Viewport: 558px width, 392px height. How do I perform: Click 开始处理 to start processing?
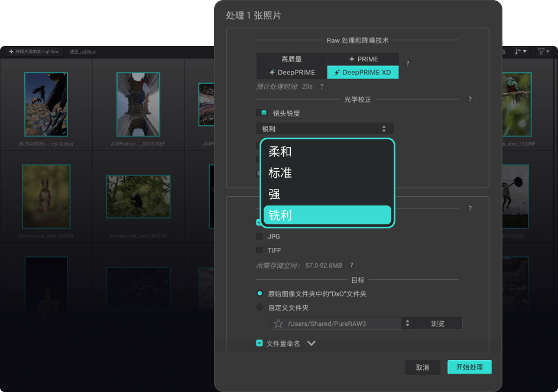pos(469,367)
